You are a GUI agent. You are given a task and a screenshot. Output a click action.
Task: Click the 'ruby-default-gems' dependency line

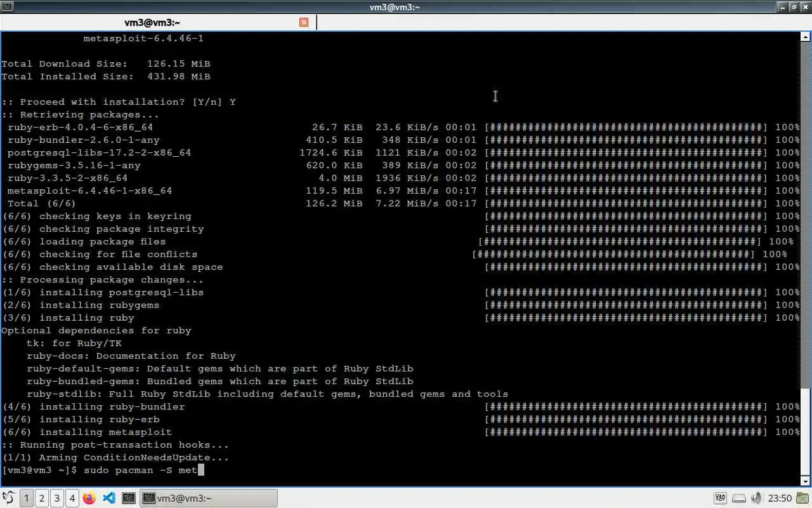click(219, 368)
